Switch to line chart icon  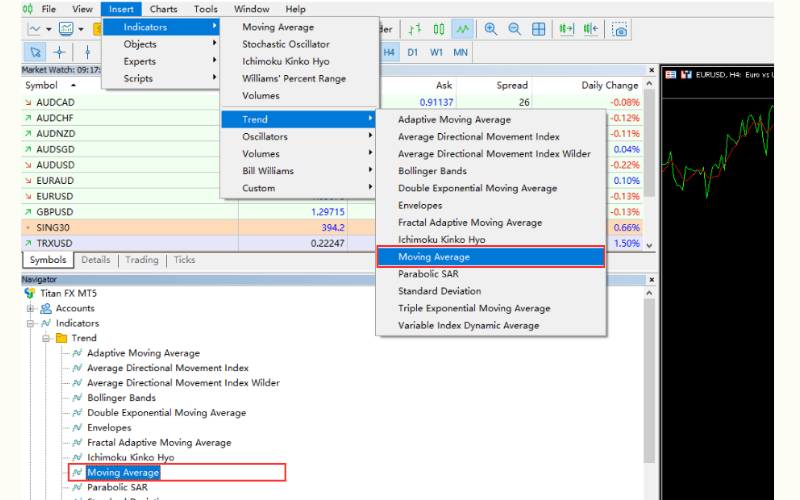[x=461, y=29]
